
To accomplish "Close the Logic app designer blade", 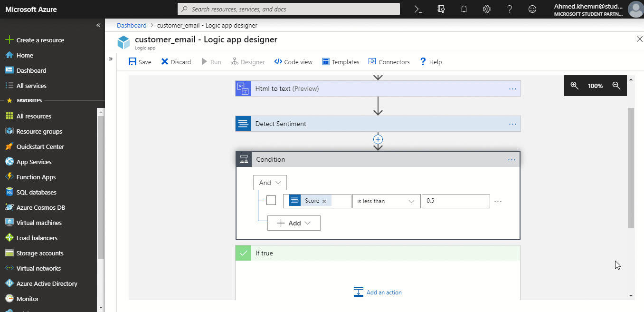I will pyautogui.click(x=639, y=39).
